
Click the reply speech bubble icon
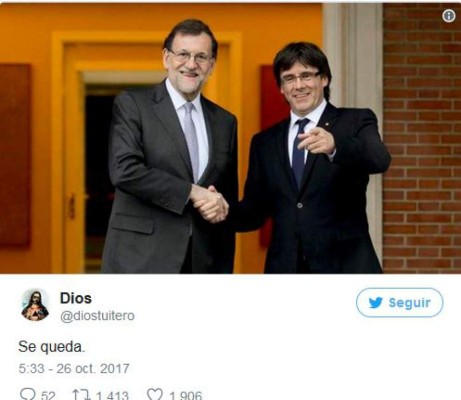[x=27, y=394]
